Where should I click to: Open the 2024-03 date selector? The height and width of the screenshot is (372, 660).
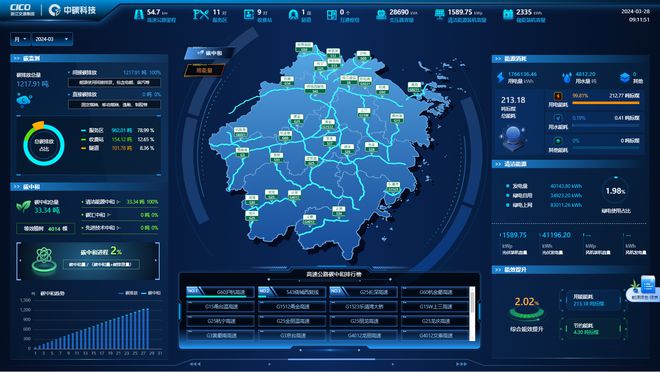click(52, 39)
